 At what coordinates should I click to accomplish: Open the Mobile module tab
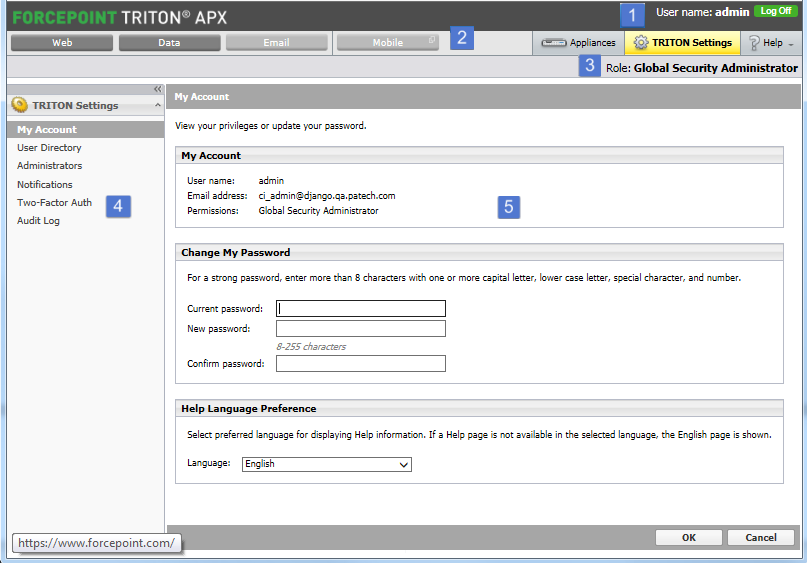tap(388, 43)
